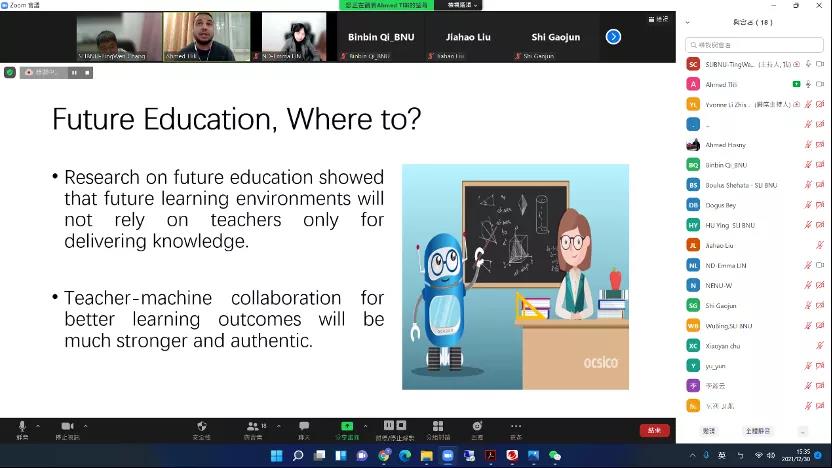Click the Reactions icon in toolbar
The height and width of the screenshot is (468, 832).
[x=477, y=428]
